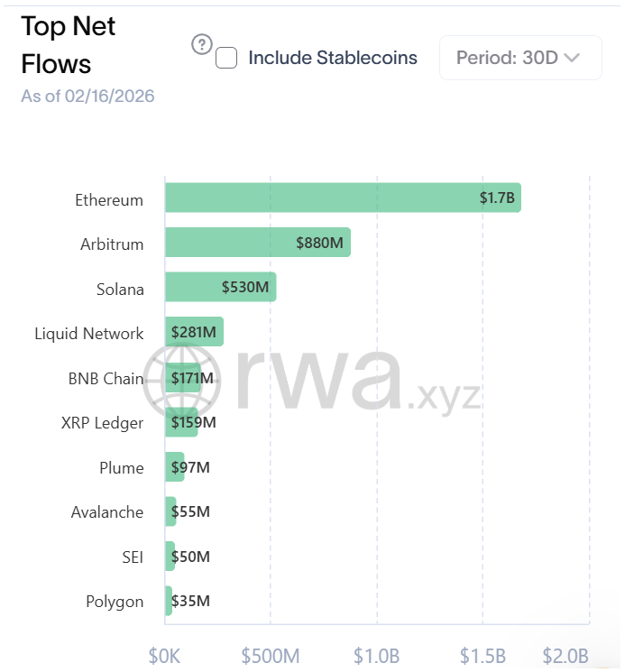The image size is (634, 672).
Task: Select the Solana $530M bar
Action: click(220, 287)
